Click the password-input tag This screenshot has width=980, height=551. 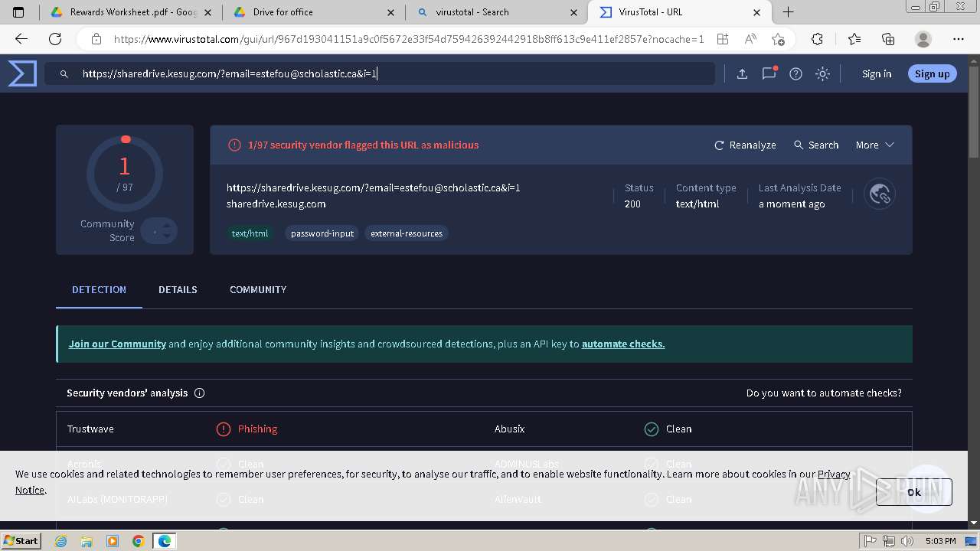pos(322,233)
